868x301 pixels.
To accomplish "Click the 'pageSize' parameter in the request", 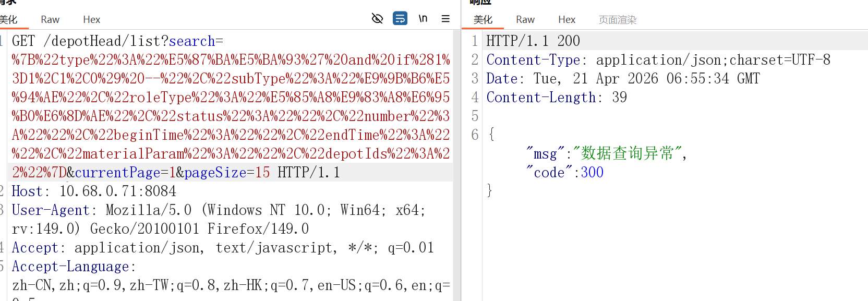I will tap(215, 172).
